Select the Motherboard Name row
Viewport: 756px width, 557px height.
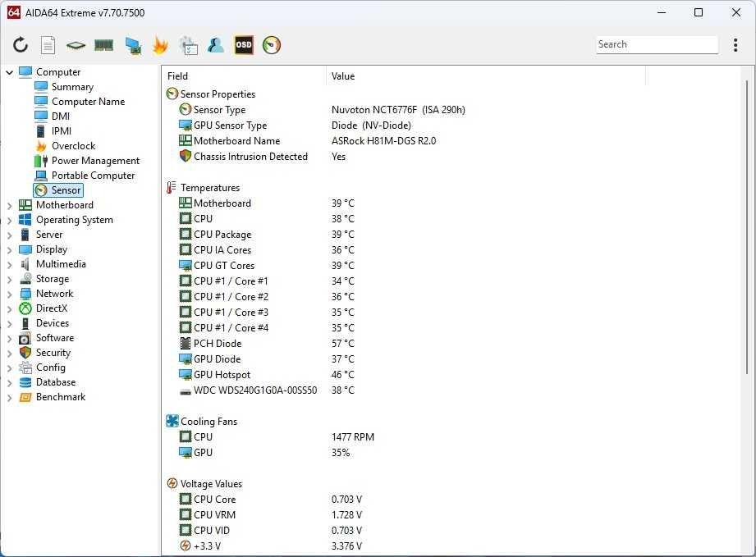point(308,141)
